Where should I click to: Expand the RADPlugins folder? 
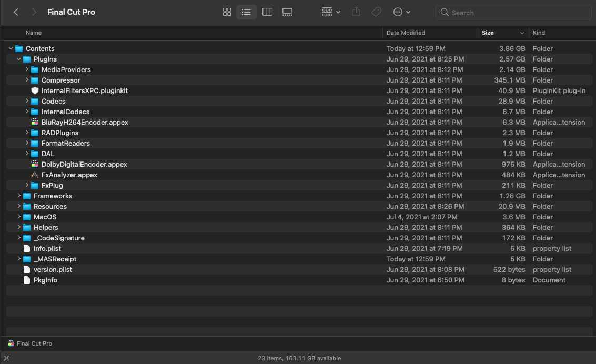[x=27, y=133]
